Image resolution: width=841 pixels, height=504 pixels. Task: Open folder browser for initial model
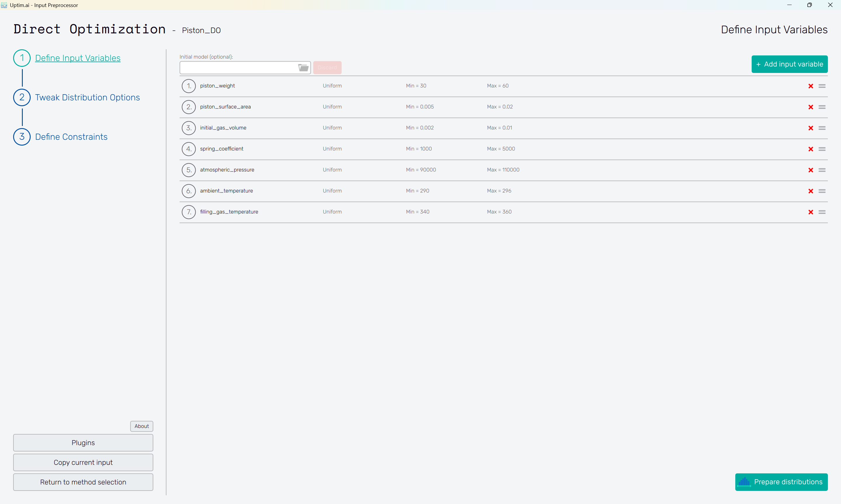point(303,68)
